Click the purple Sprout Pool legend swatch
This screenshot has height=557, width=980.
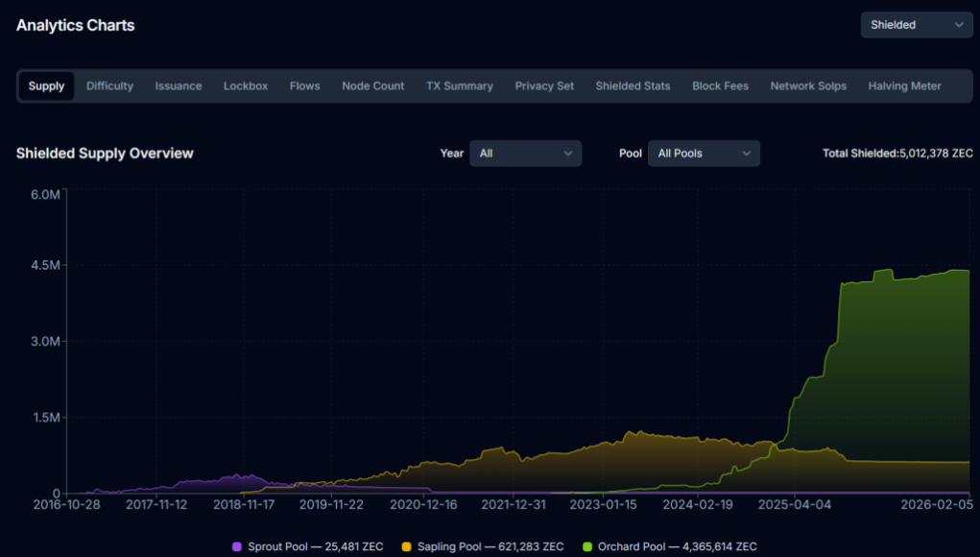(237, 546)
